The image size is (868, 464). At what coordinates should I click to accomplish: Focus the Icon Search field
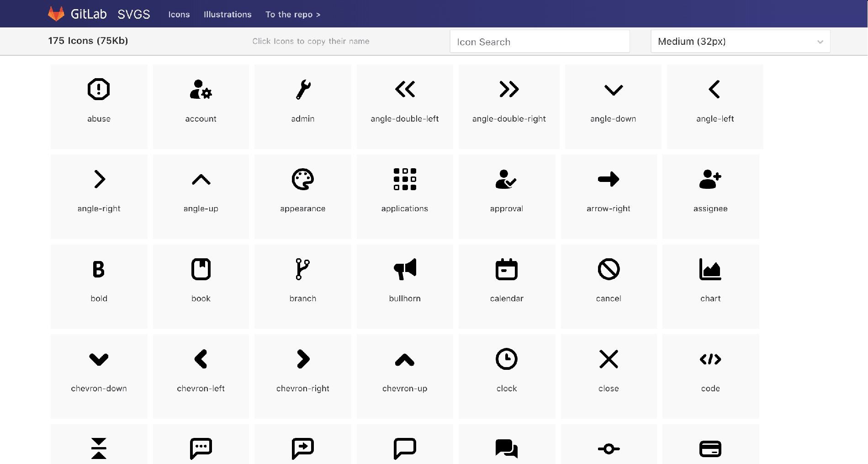pos(540,42)
